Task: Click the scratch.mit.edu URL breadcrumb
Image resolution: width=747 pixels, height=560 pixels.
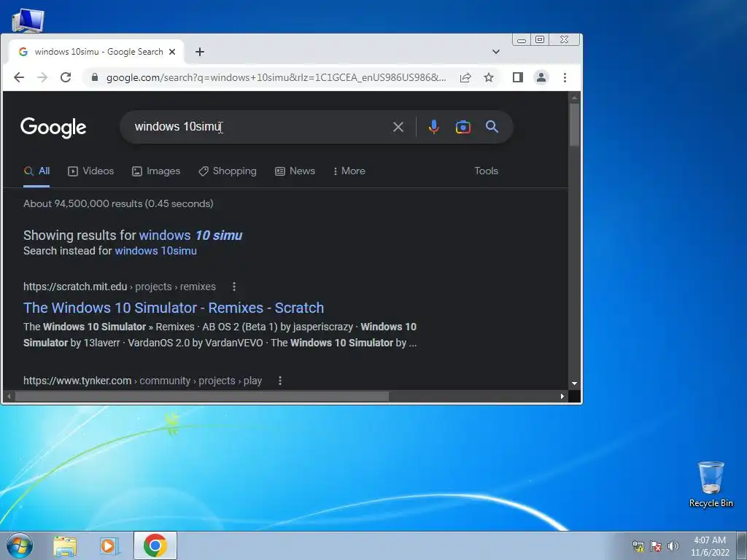Action: point(120,287)
